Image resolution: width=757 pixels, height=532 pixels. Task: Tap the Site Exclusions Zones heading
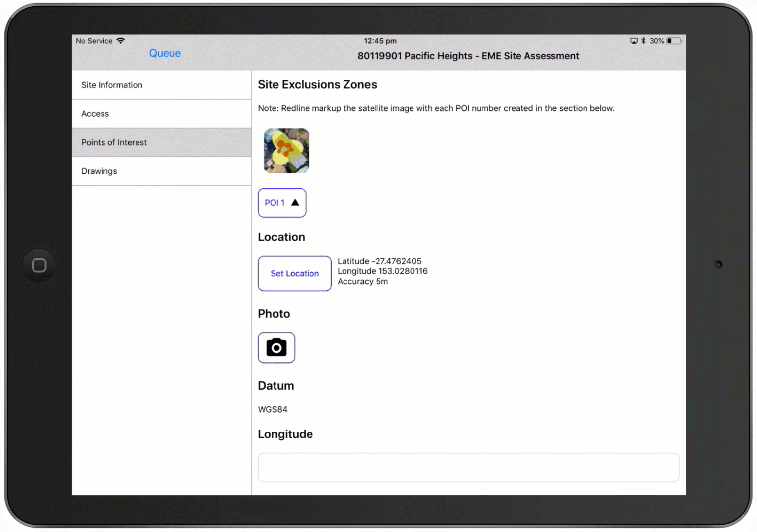click(x=317, y=85)
